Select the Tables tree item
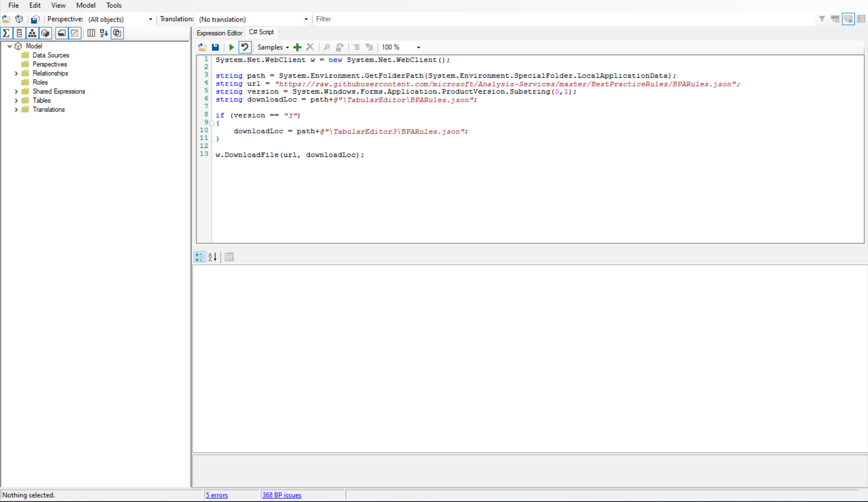The height and width of the screenshot is (502, 868). 41,100
